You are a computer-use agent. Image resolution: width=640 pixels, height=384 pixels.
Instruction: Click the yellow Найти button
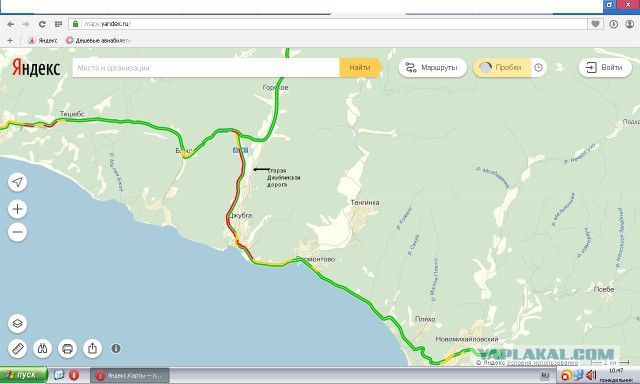[x=360, y=68]
